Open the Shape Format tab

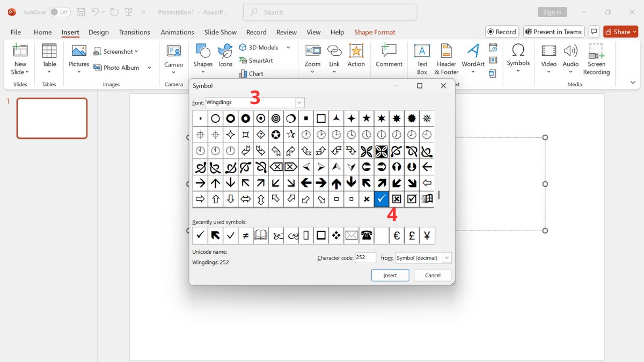(375, 32)
